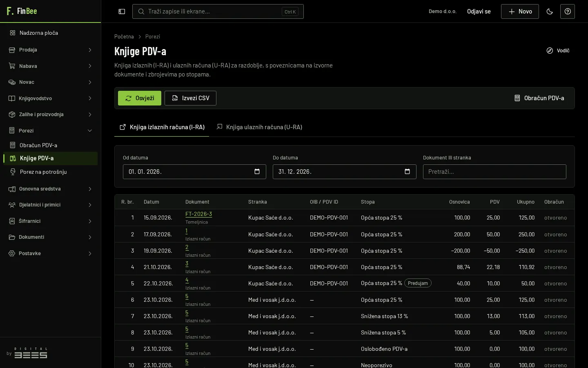Open Nadzorna ploča dashboard

50,33
